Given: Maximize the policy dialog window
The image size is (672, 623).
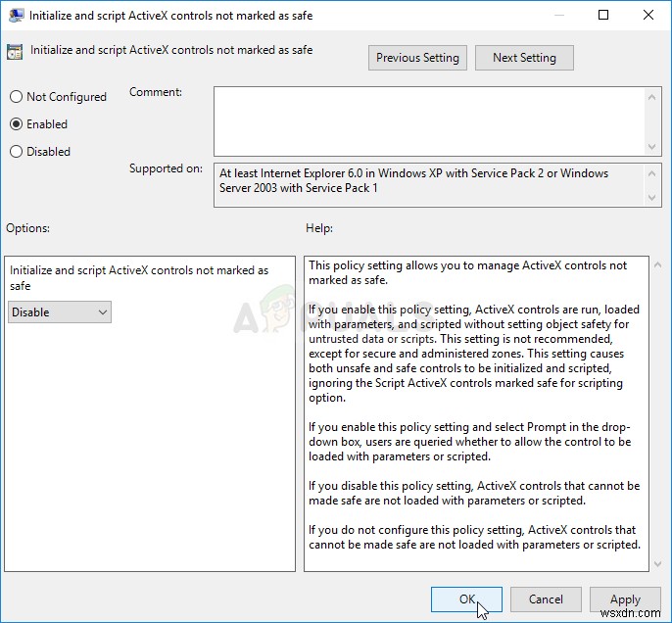Looking at the screenshot, I should [x=603, y=15].
